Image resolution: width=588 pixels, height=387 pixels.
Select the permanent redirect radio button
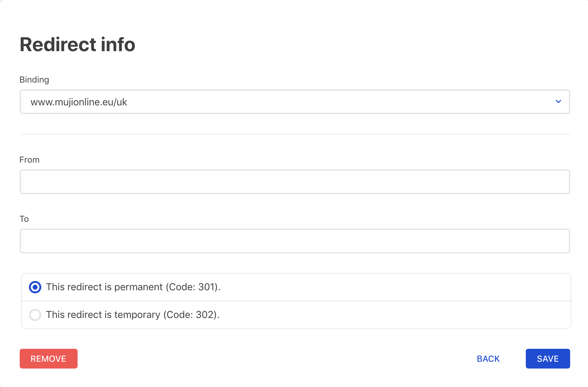coord(35,287)
